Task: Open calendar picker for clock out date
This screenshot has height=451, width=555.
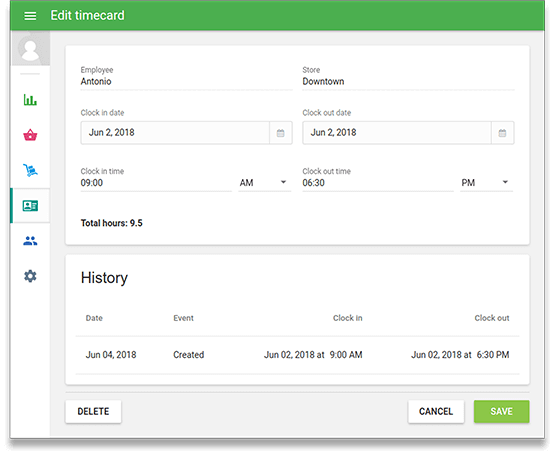Action: point(502,133)
